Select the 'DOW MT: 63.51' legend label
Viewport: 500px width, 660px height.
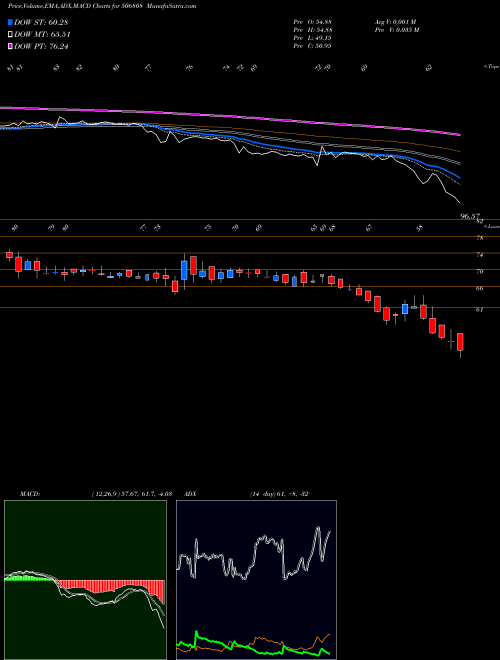click(42, 35)
